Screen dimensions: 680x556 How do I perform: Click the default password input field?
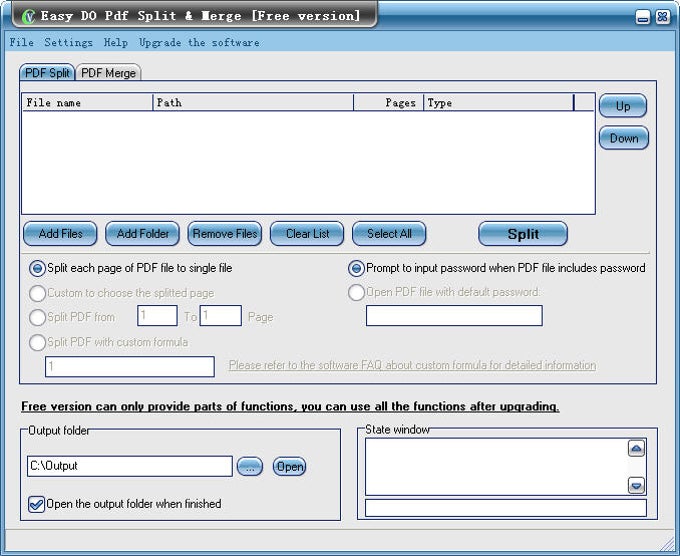(454, 316)
